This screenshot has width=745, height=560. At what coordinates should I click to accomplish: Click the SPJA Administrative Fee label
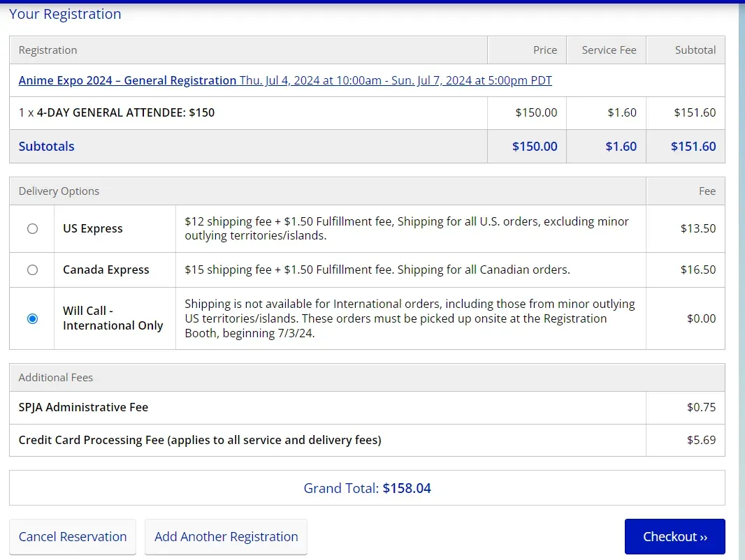(x=83, y=407)
